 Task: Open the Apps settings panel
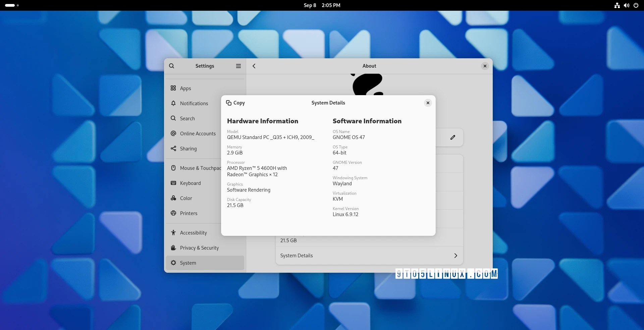(x=205, y=88)
